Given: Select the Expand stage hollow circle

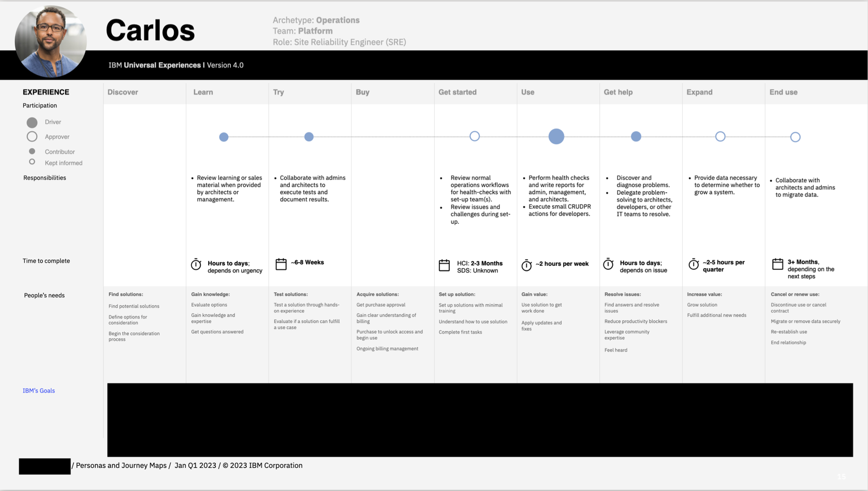Looking at the screenshot, I should point(720,137).
